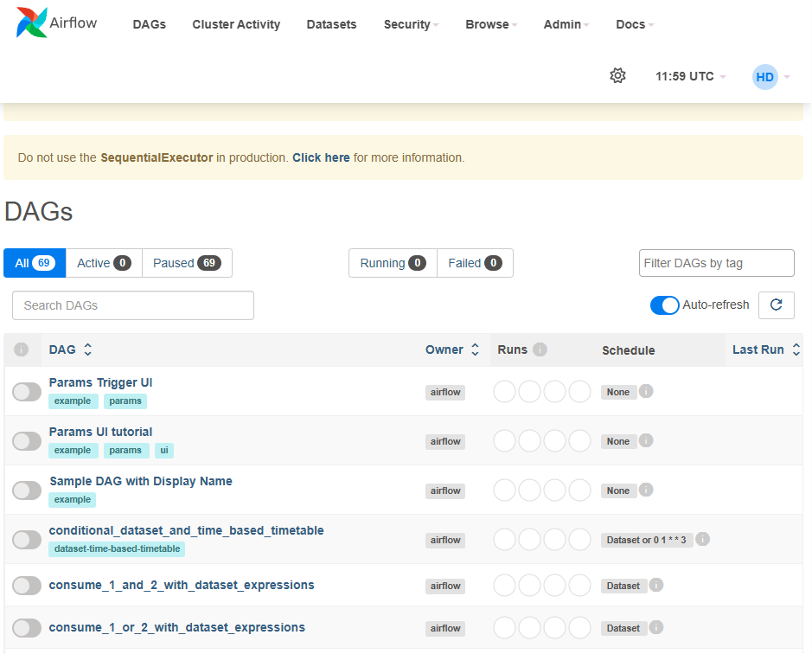Click info icon beside Dataset or 0 1 * * 3
812x654 pixels.
coord(702,539)
